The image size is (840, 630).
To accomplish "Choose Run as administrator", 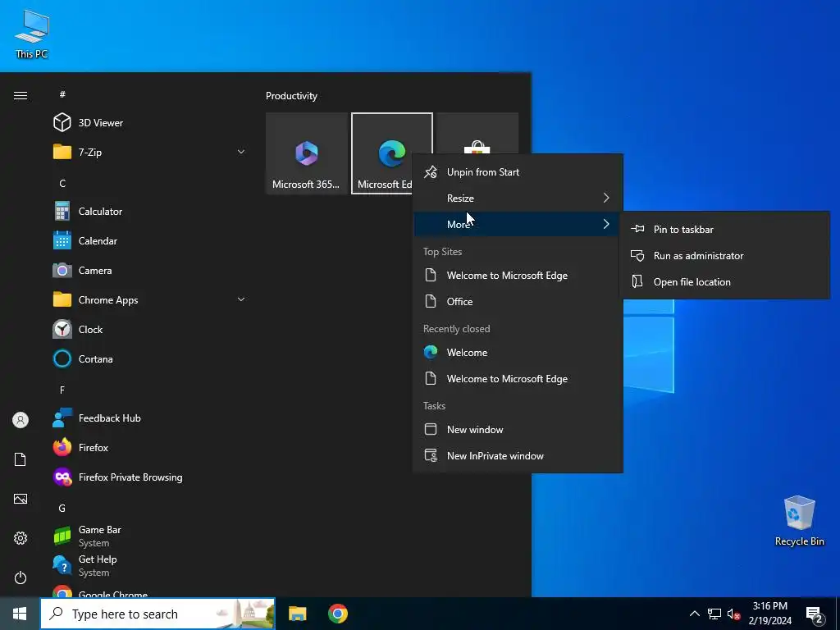I will (x=725, y=256).
